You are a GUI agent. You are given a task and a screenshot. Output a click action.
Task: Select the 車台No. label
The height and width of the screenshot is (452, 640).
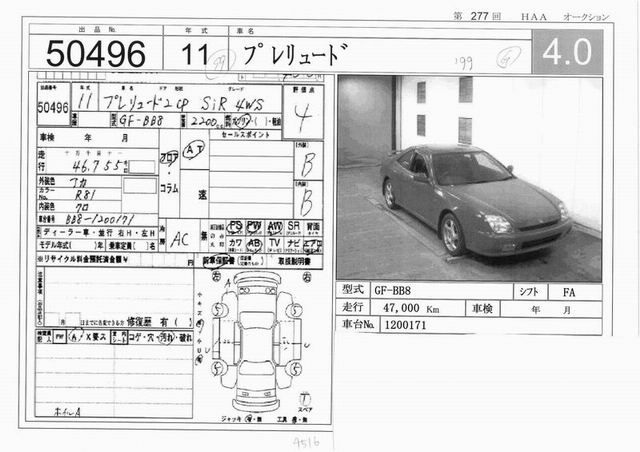pyautogui.click(x=358, y=325)
